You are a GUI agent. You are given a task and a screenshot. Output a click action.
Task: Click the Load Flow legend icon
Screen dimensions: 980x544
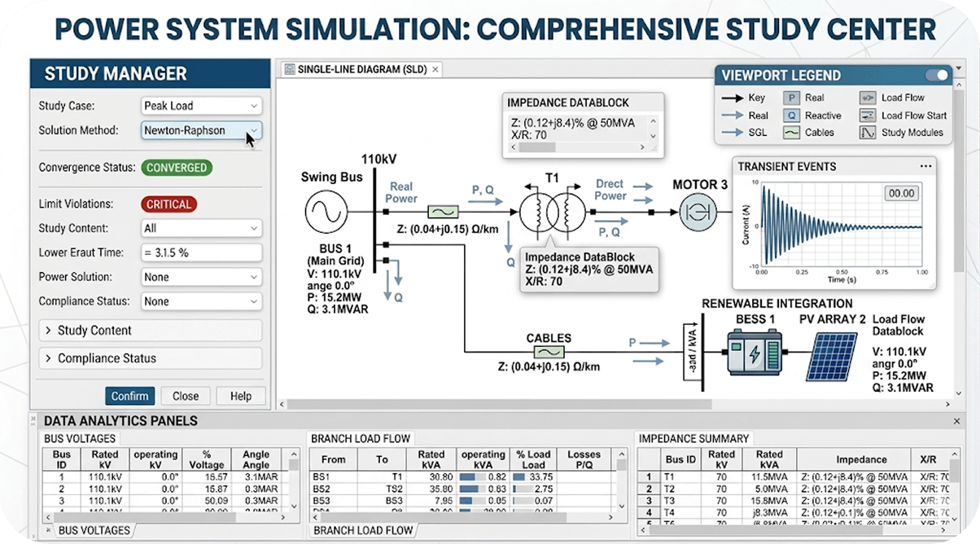(x=868, y=98)
